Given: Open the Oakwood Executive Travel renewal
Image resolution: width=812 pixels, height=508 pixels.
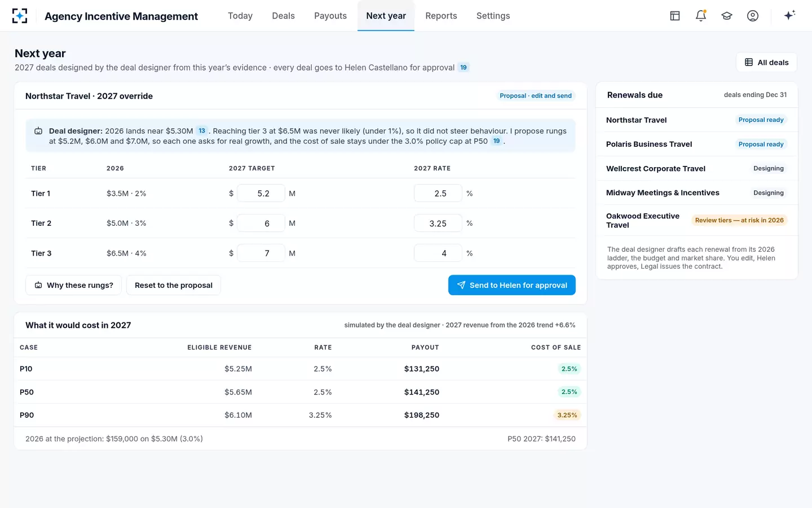Looking at the screenshot, I should point(696,220).
